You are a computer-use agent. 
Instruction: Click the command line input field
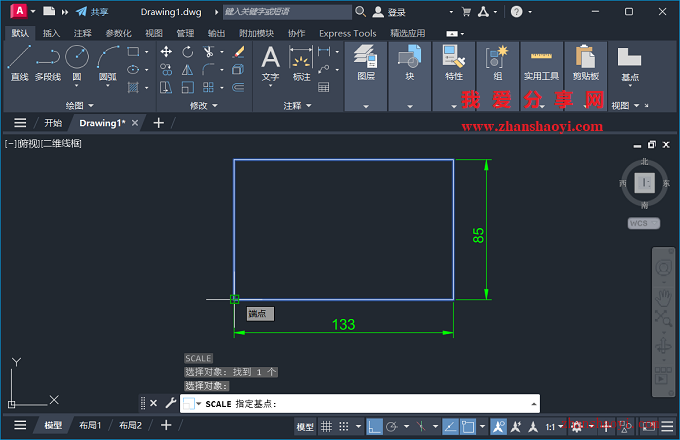[x=360, y=404]
